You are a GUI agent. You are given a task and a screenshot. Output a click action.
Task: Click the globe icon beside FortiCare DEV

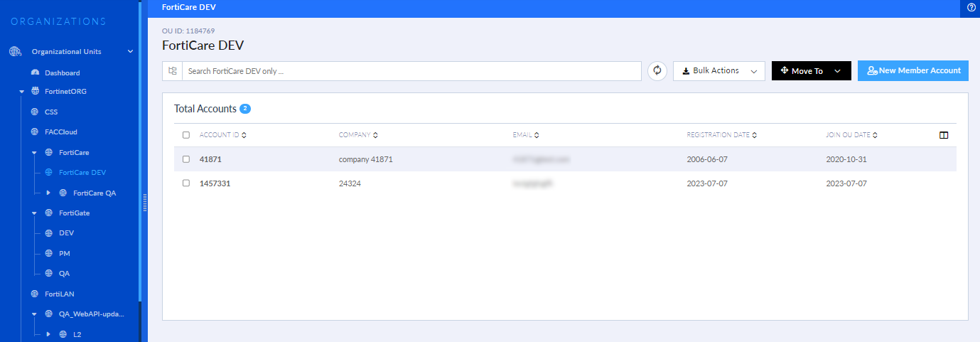tap(49, 172)
